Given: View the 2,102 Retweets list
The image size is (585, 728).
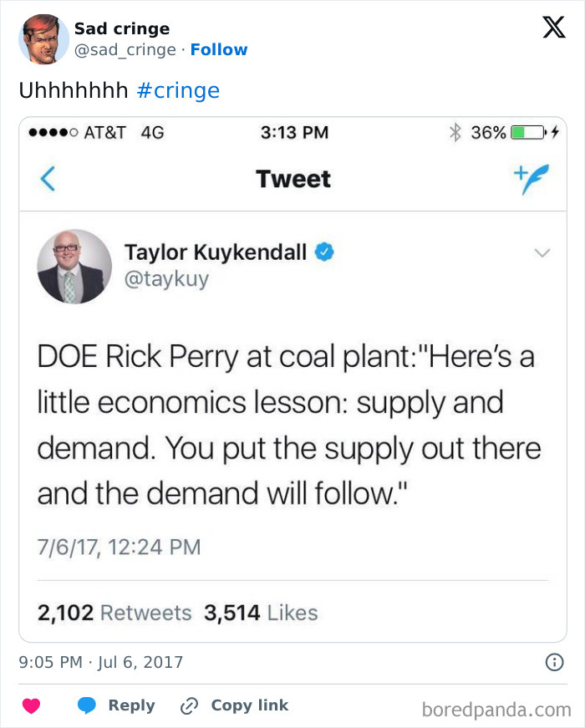Looking at the screenshot, I should (x=114, y=613).
